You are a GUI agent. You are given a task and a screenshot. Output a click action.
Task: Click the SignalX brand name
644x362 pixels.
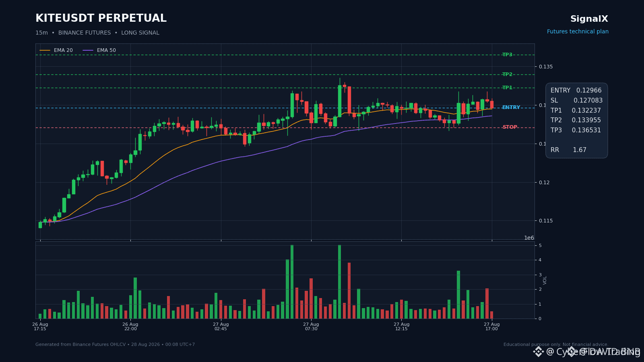(x=589, y=19)
